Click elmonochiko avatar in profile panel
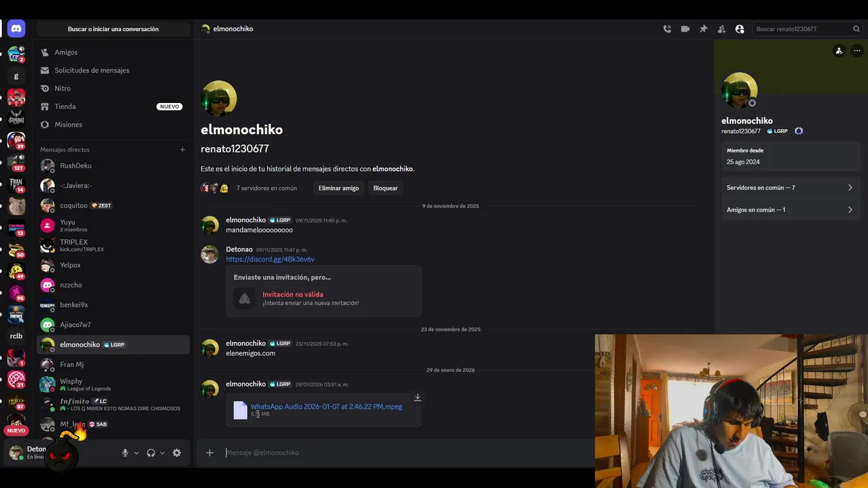The image size is (868, 488). coord(740,91)
